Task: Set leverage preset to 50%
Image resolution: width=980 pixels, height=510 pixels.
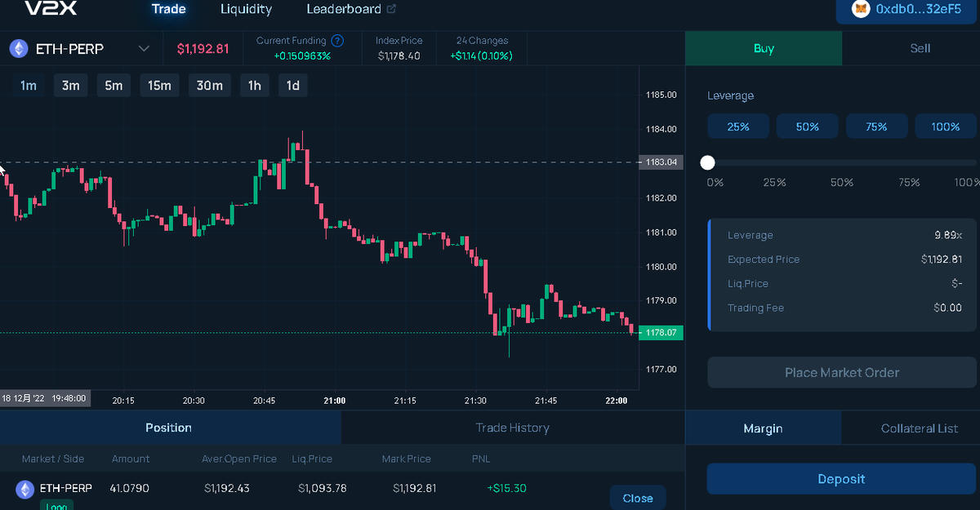Action: click(807, 126)
